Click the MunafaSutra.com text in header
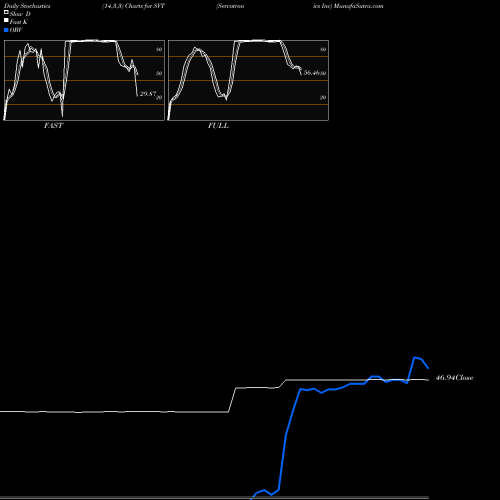Image resolution: width=500 pixels, height=500 pixels. click(x=359, y=6)
